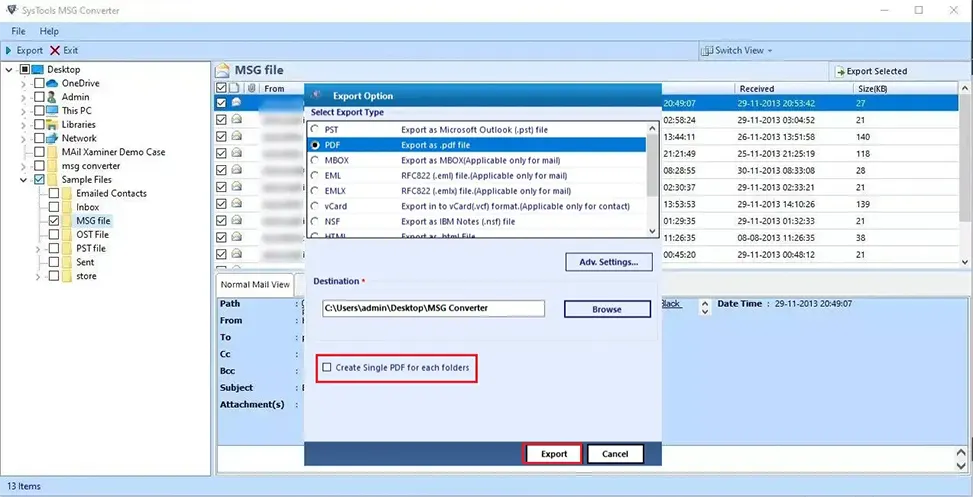973x497 pixels.
Task: Click the attachment column header icon
Action: 251,88
